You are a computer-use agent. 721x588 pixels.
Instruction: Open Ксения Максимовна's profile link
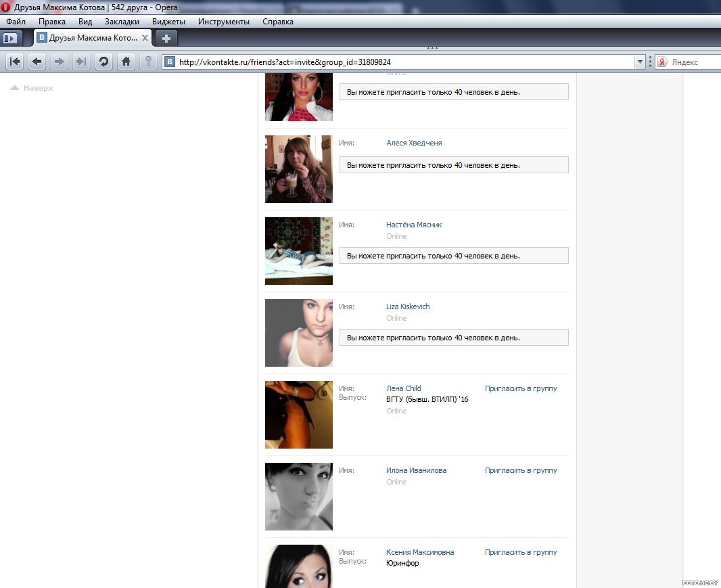coord(420,553)
